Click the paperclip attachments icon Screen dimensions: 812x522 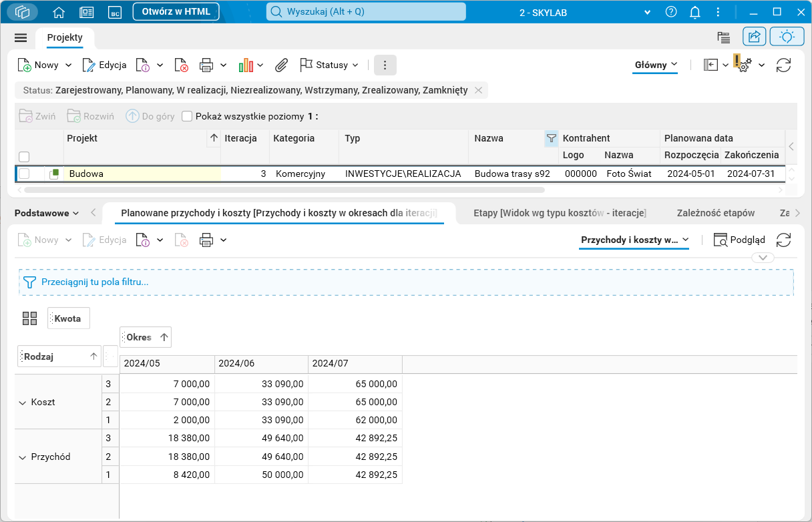[x=282, y=65]
